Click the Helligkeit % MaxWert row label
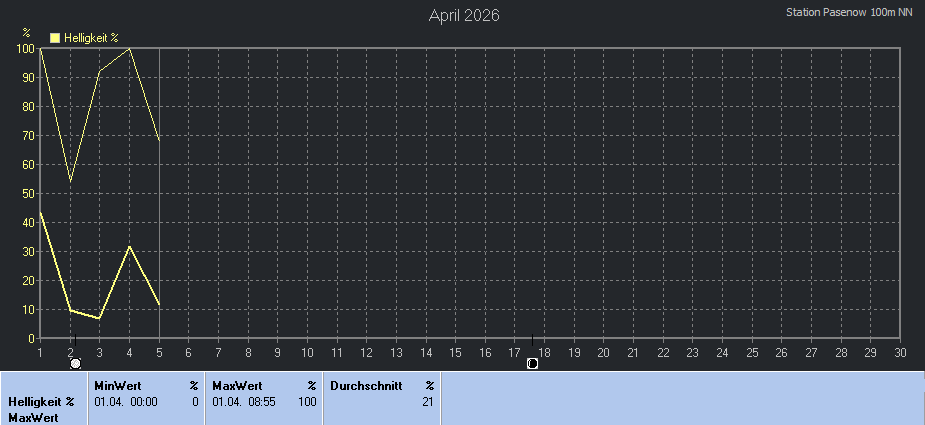 [x=41, y=409]
